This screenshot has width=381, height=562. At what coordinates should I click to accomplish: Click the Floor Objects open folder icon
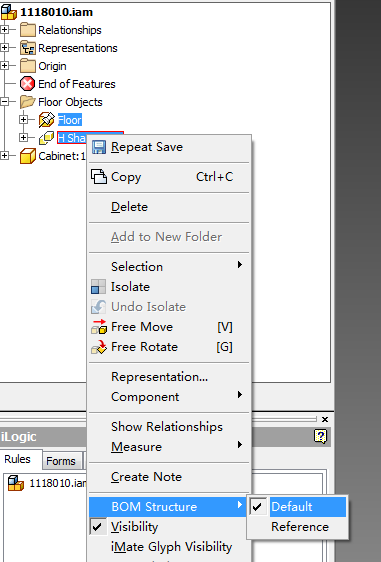coord(28,102)
